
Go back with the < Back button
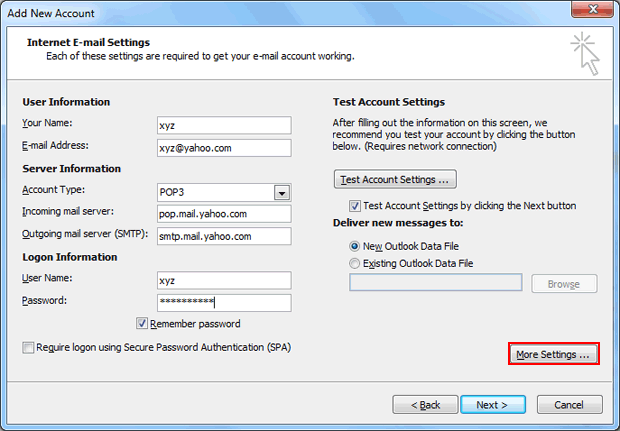pyautogui.click(x=425, y=405)
